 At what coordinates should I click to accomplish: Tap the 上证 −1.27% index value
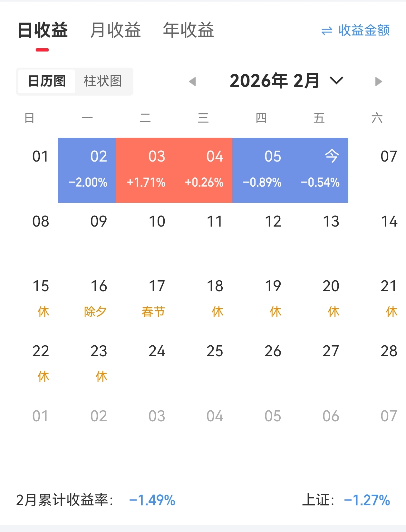pos(367,500)
